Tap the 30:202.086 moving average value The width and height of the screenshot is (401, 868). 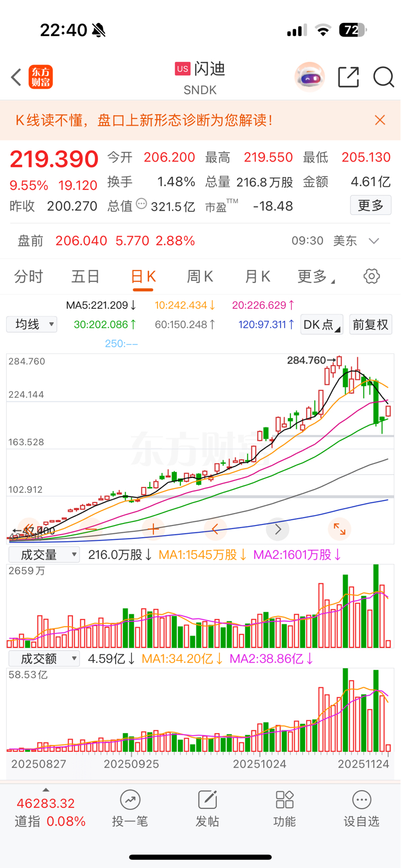tap(105, 324)
